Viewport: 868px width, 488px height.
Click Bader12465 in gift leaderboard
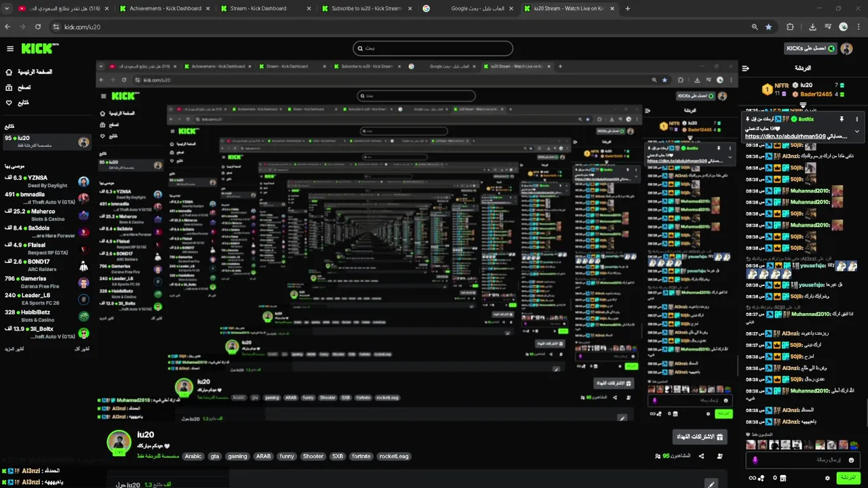tap(816, 94)
